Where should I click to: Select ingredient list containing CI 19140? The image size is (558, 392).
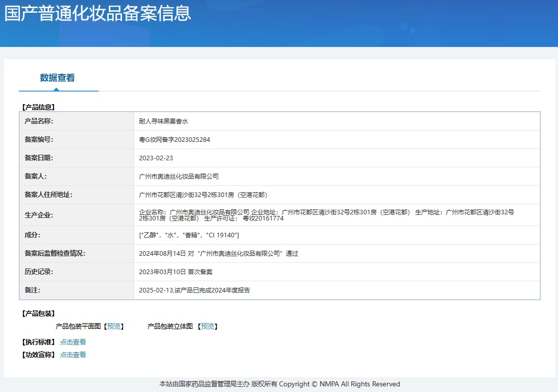point(189,235)
